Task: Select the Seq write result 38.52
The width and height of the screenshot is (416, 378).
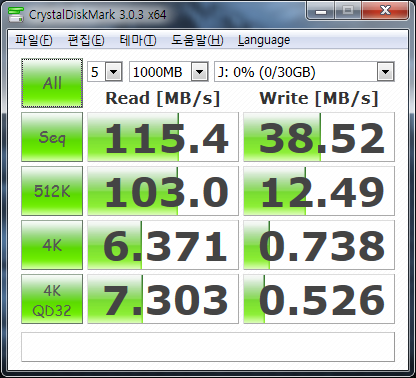Action: pos(319,137)
